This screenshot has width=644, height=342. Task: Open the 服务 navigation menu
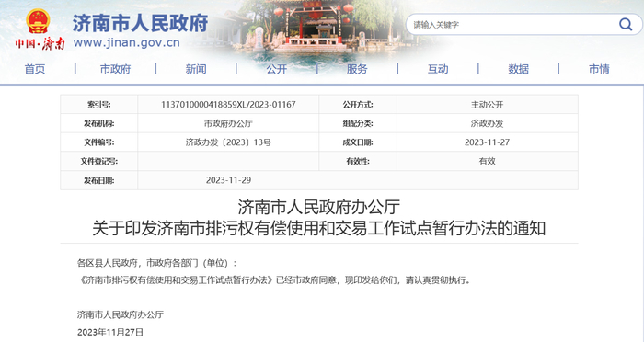click(x=357, y=69)
